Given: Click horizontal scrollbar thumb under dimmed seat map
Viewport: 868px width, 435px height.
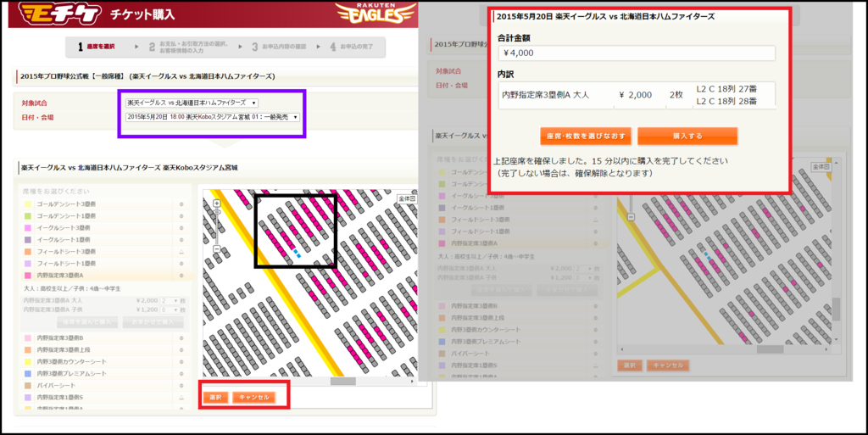Looking at the screenshot, I should pyautogui.click(x=770, y=349).
